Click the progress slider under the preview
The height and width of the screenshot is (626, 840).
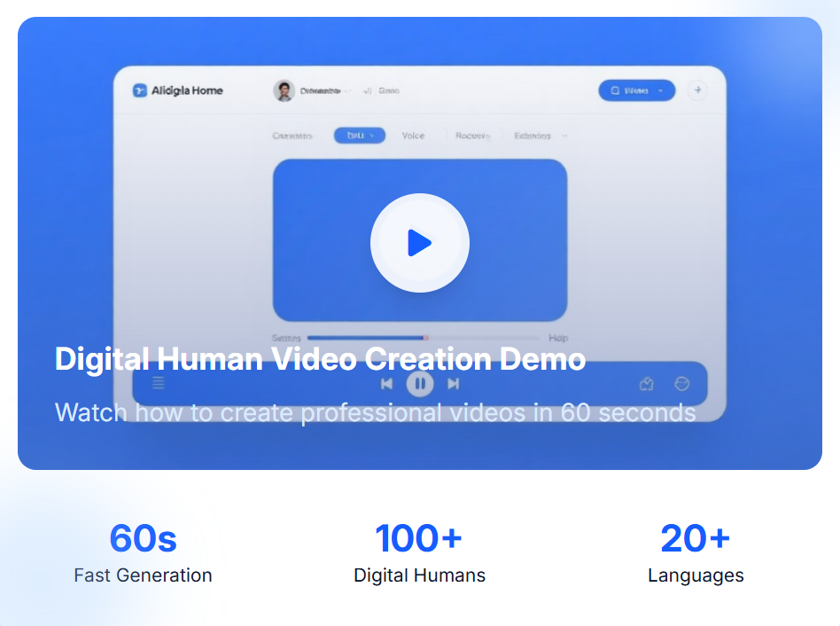pos(423,338)
